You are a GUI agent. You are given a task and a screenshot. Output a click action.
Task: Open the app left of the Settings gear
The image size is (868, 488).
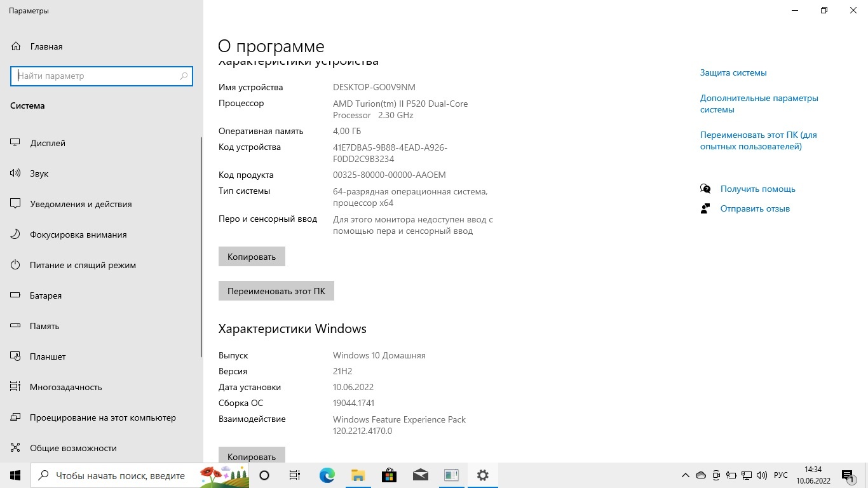click(x=451, y=475)
